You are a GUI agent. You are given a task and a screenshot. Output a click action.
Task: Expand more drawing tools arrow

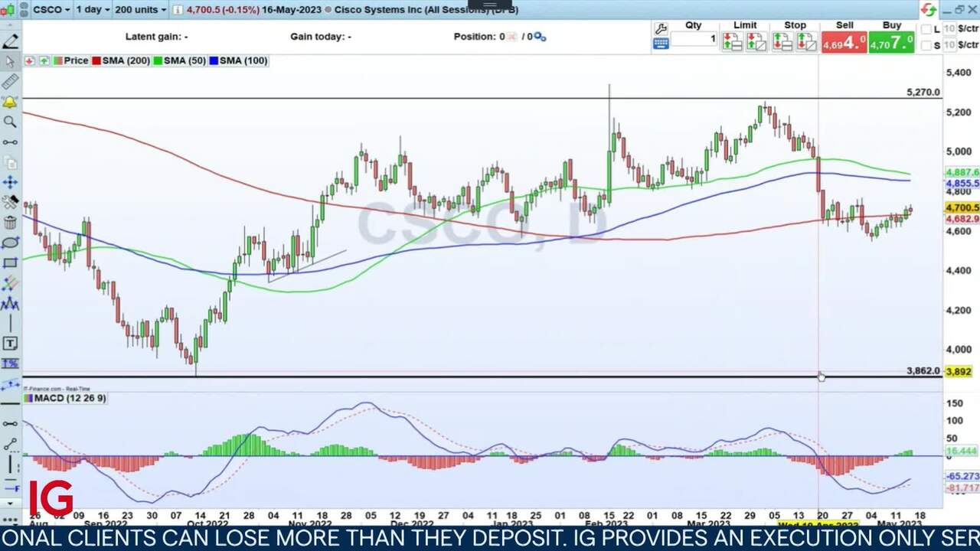10,504
